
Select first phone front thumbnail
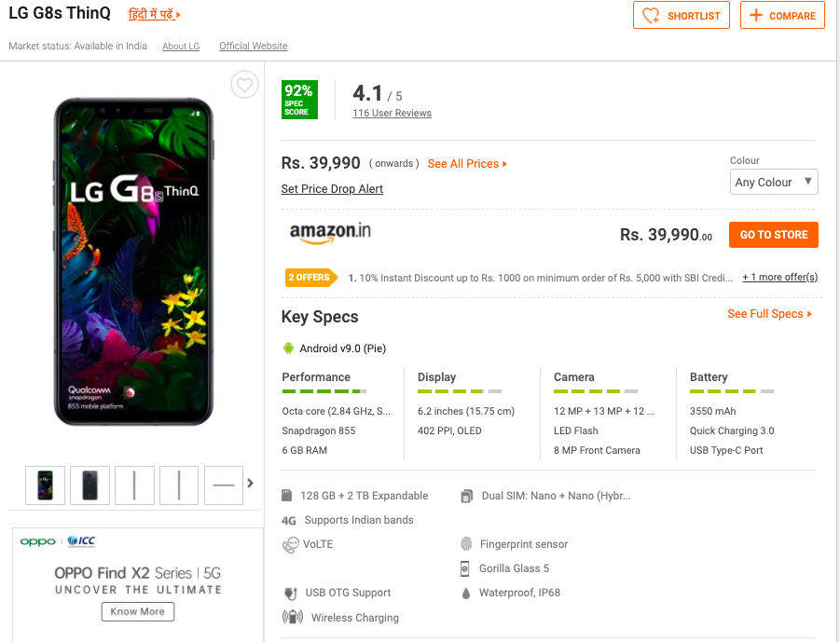tap(45, 485)
